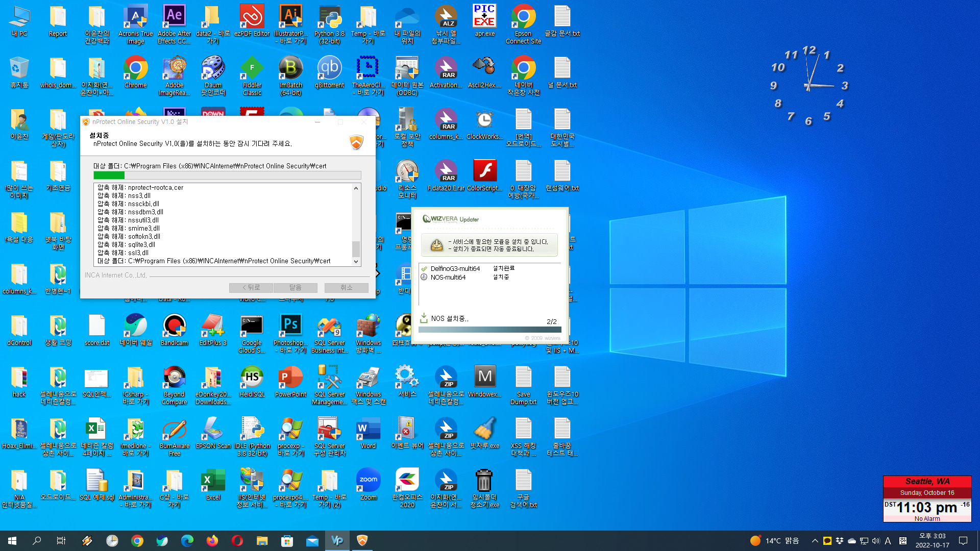Image resolution: width=980 pixels, height=551 pixels.
Task: Launch qBittorrent from the desktop
Action: tap(329, 72)
